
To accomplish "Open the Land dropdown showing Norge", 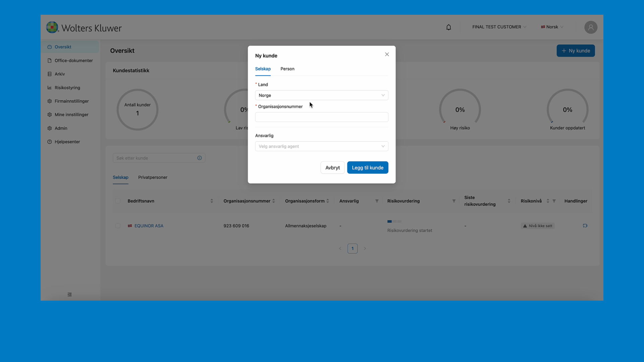I will (x=321, y=95).
